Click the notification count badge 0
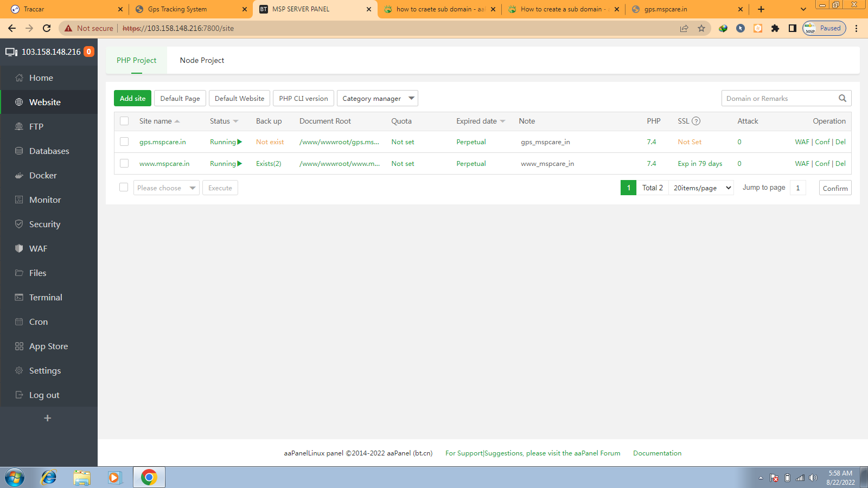This screenshot has height=488, width=868. click(x=89, y=52)
